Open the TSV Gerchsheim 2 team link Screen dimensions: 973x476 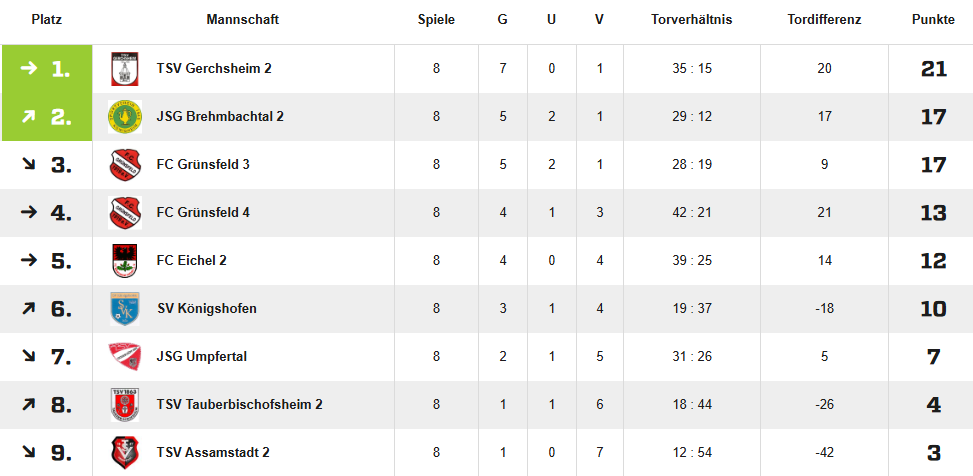pos(214,69)
